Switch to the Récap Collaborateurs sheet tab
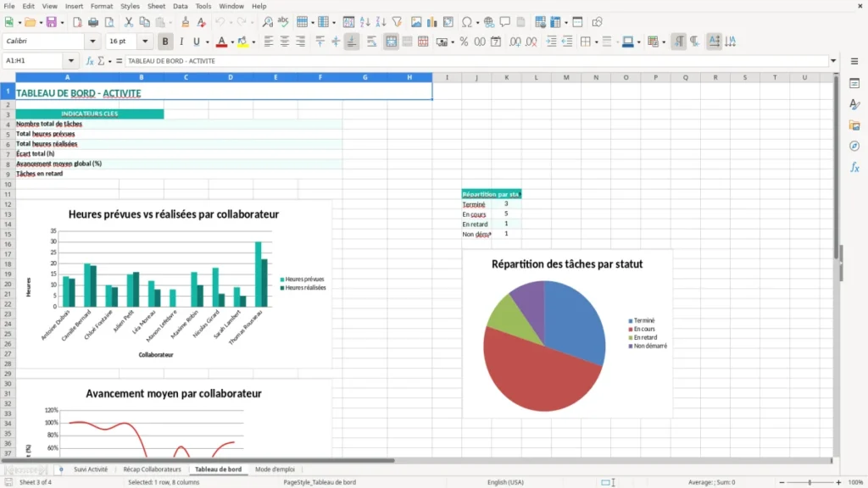 (x=152, y=469)
